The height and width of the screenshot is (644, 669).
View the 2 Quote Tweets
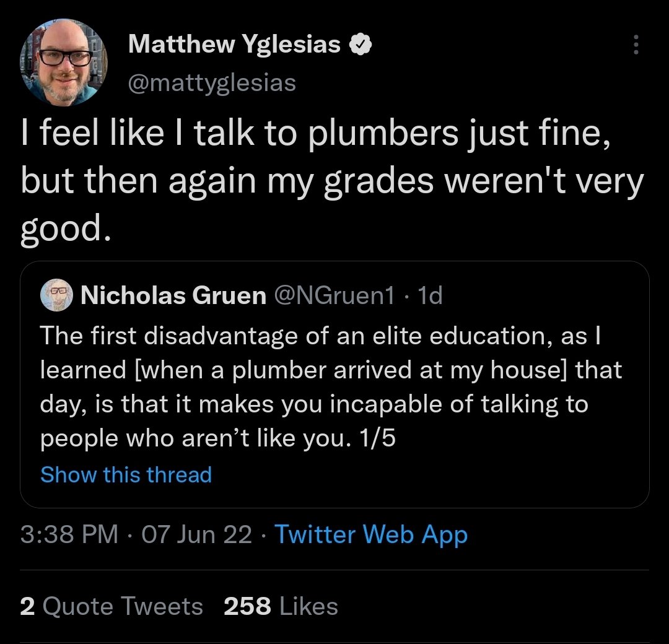111,606
